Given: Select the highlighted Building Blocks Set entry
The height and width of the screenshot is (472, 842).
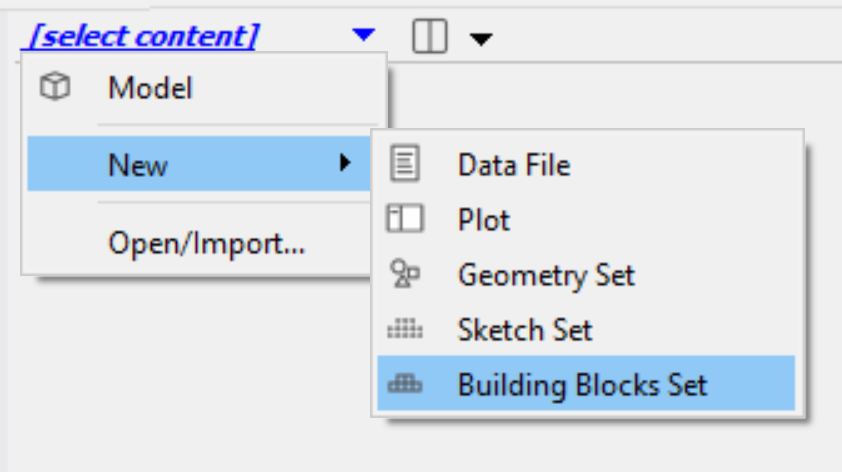Looking at the screenshot, I should tap(582, 384).
